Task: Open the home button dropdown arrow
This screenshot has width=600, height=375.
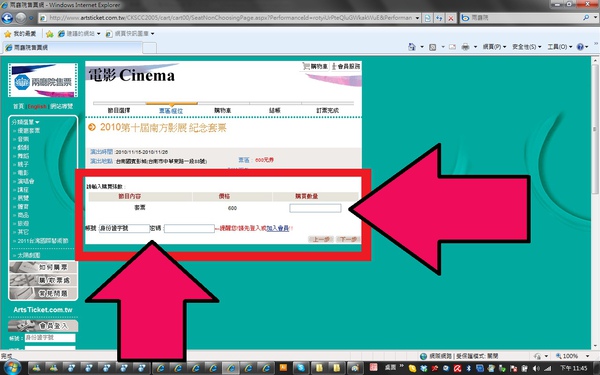Action: tap(422, 47)
